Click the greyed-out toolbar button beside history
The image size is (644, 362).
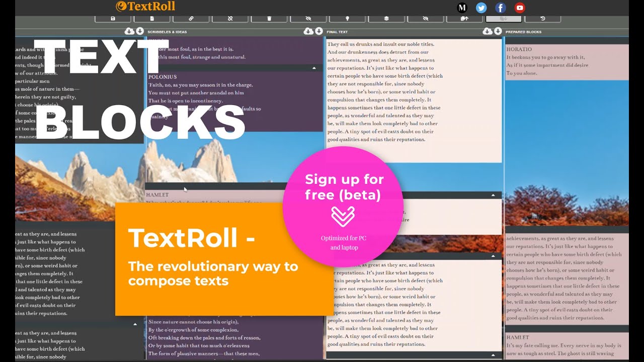point(504,19)
